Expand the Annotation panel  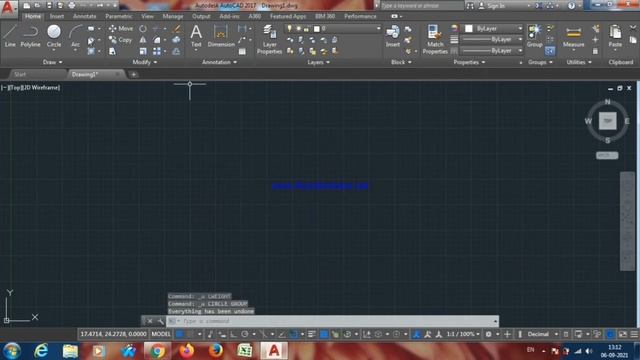pyautogui.click(x=219, y=62)
